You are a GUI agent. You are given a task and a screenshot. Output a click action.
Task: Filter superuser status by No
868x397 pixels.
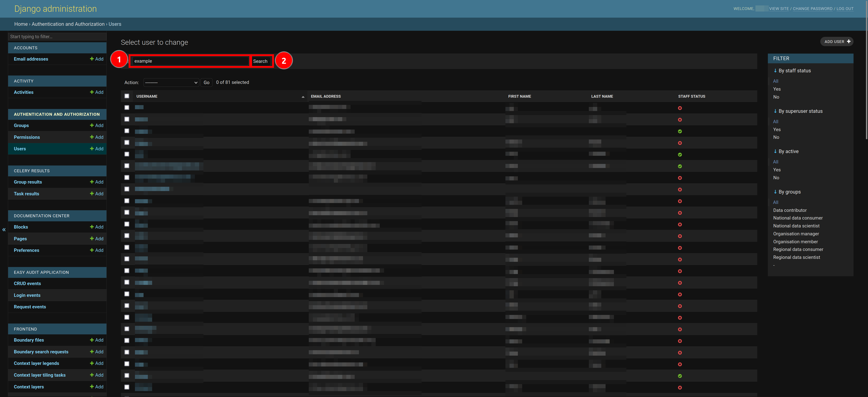(776, 137)
